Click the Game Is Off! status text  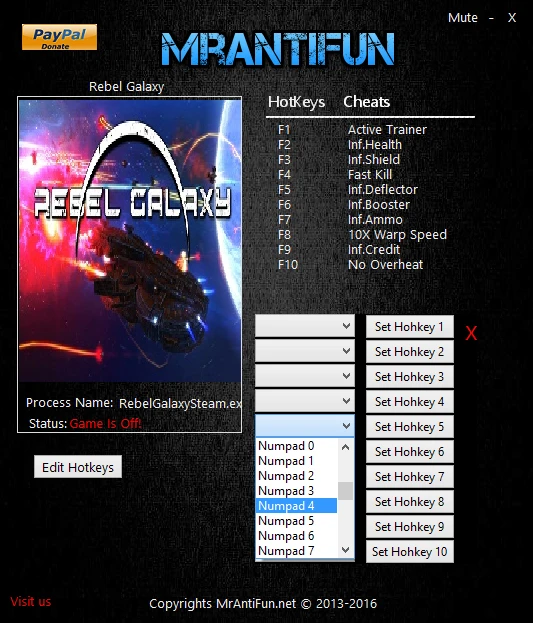[x=105, y=424]
